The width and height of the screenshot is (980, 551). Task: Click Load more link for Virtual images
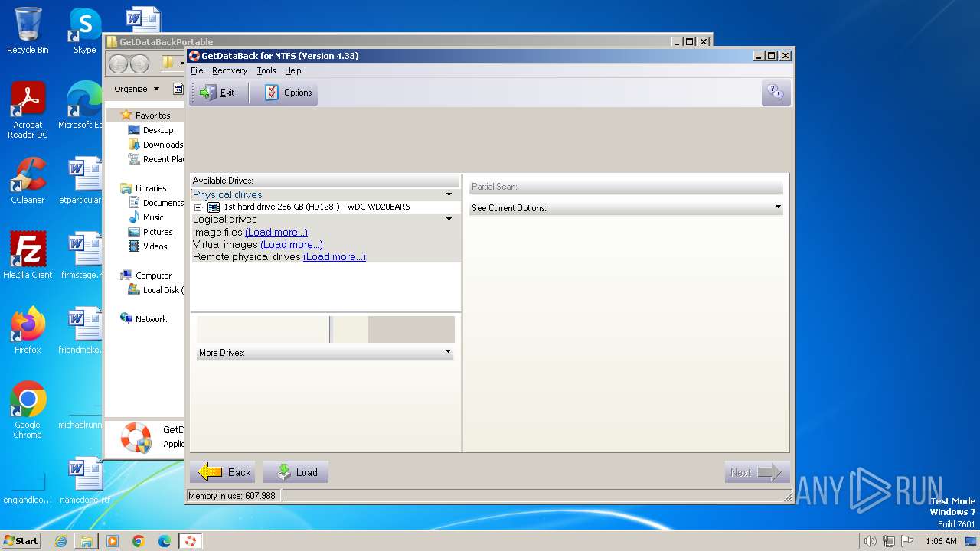click(292, 244)
